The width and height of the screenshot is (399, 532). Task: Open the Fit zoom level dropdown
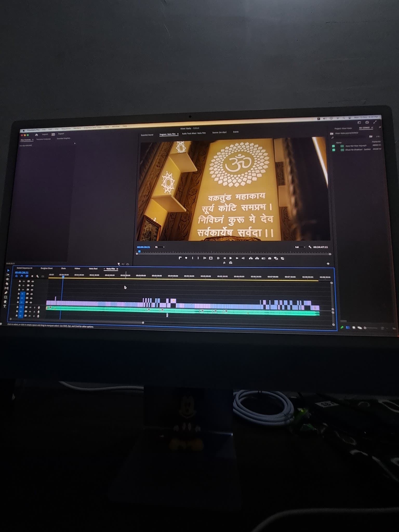tap(160, 247)
